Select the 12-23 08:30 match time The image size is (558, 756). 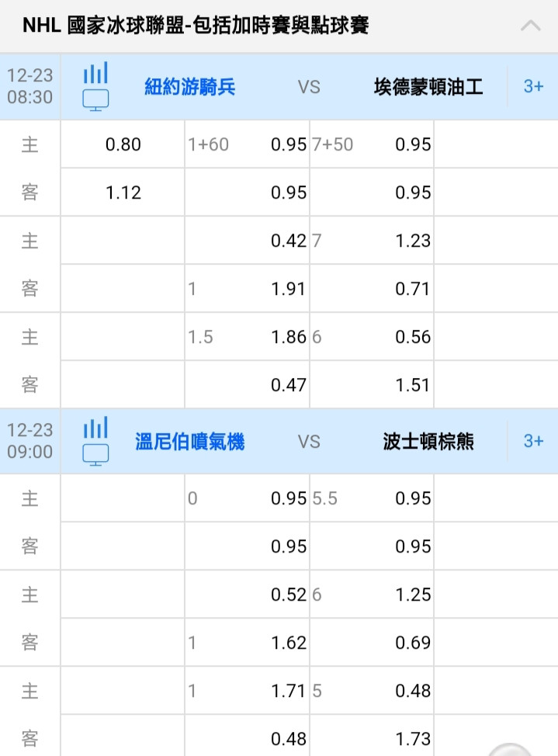point(30,86)
